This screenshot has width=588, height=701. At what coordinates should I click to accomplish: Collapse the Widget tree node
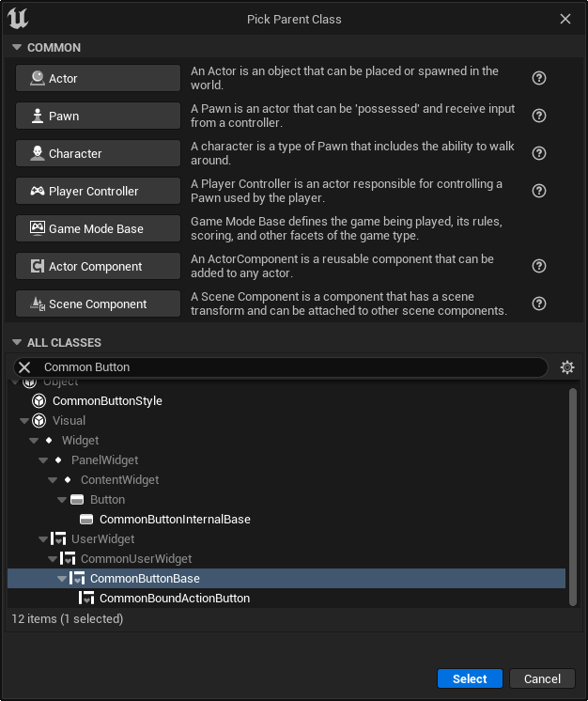[x=34, y=441]
